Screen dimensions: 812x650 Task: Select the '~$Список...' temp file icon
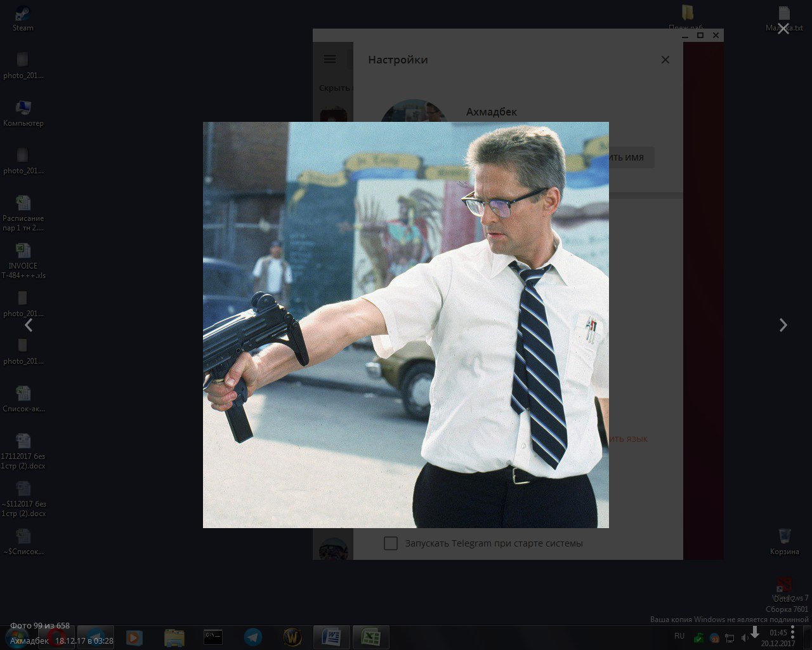pyautogui.click(x=23, y=542)
